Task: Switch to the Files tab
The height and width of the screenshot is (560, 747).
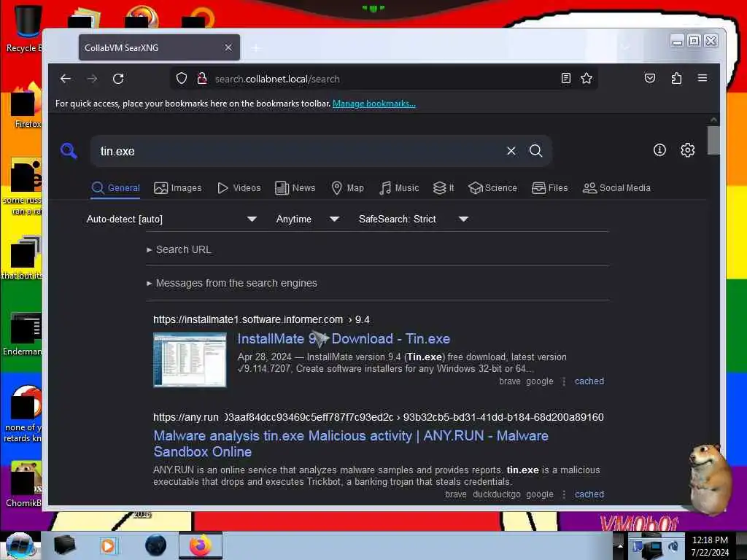Action: (550, 188)
